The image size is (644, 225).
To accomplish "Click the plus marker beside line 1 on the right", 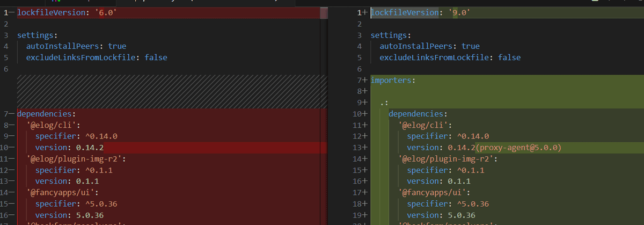I will pyautogui.click(x=366, y=12).
